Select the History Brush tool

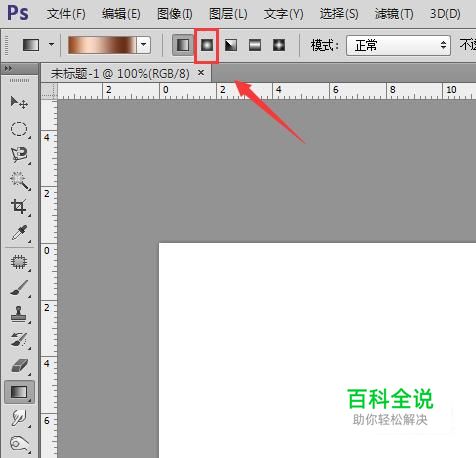19,340
